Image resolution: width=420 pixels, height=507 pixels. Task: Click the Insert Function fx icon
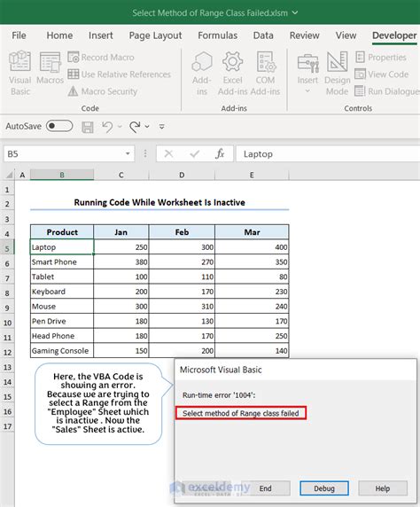[220, 153]
